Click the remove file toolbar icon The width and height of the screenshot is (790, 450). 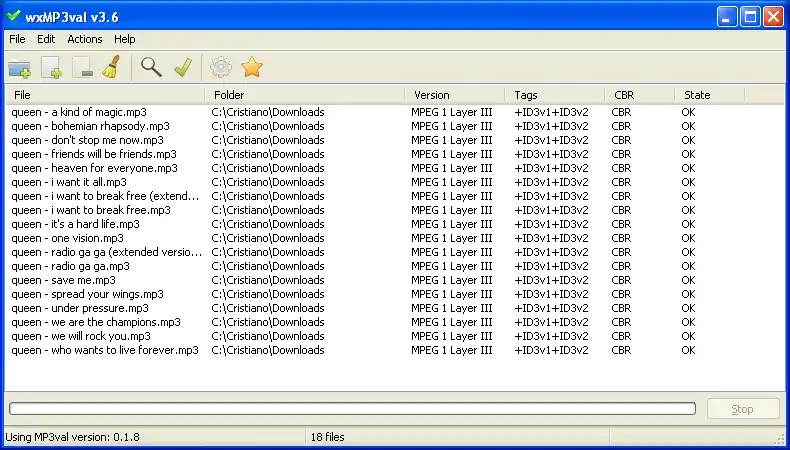pyautogui.click(x=82, y=67)
